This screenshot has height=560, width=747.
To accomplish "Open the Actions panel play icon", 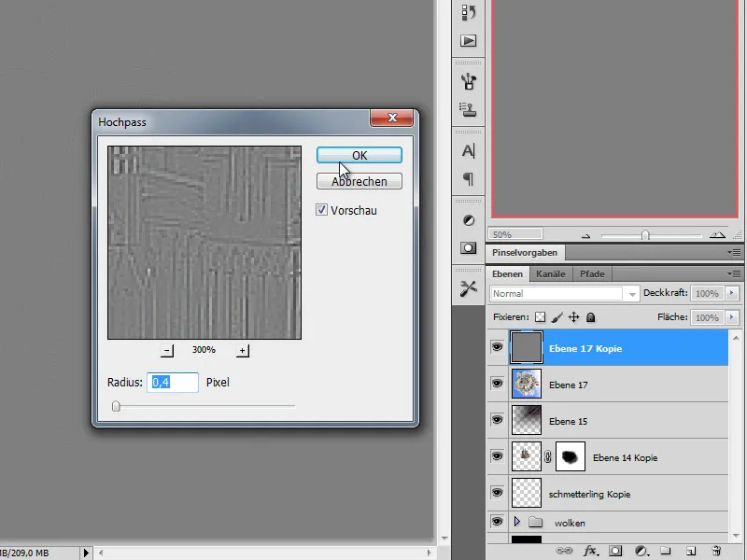I will [469, 41].
